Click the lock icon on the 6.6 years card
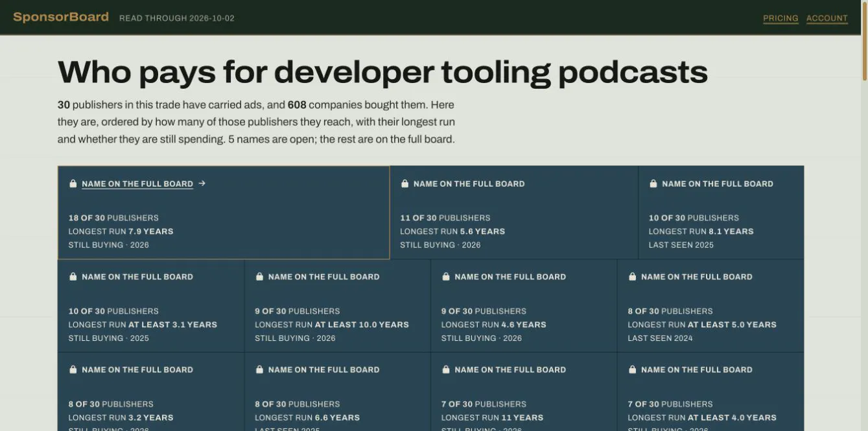 click(x=259, y=369)
